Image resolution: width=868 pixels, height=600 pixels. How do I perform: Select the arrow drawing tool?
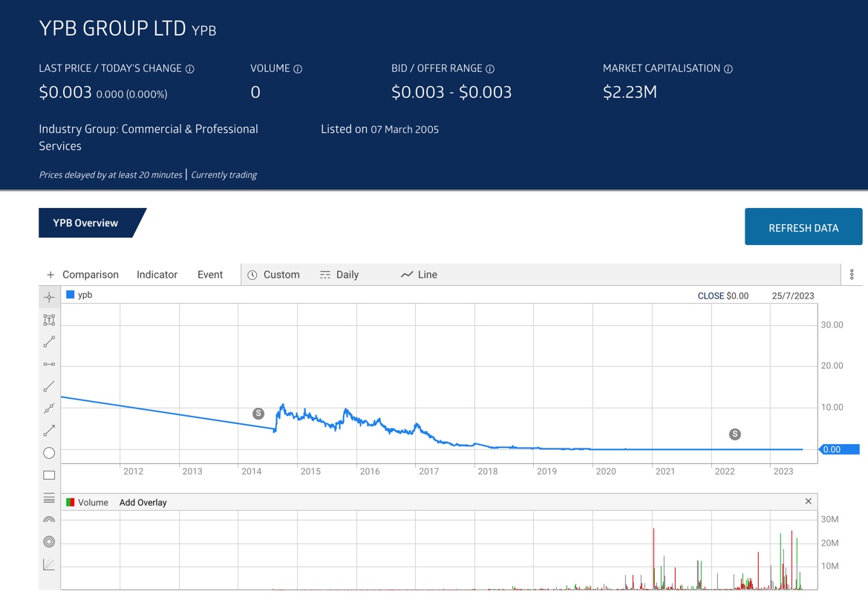tap(49, 431)
